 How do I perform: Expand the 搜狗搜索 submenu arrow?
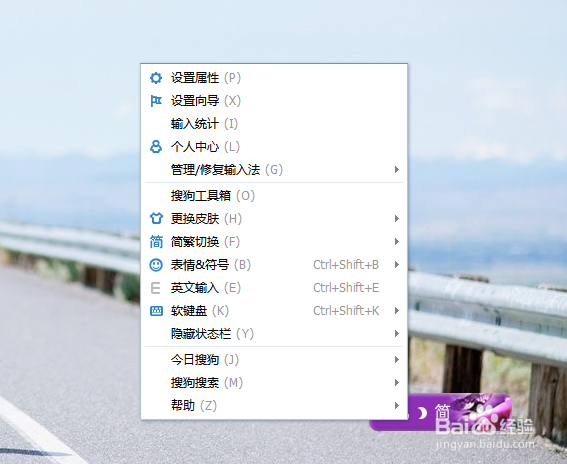[x=397, y=383]
